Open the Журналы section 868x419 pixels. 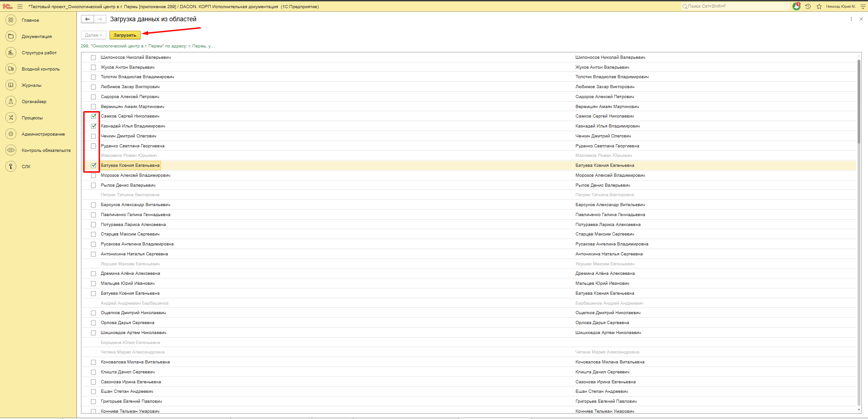pyautogui.click(x=31, y=85)
